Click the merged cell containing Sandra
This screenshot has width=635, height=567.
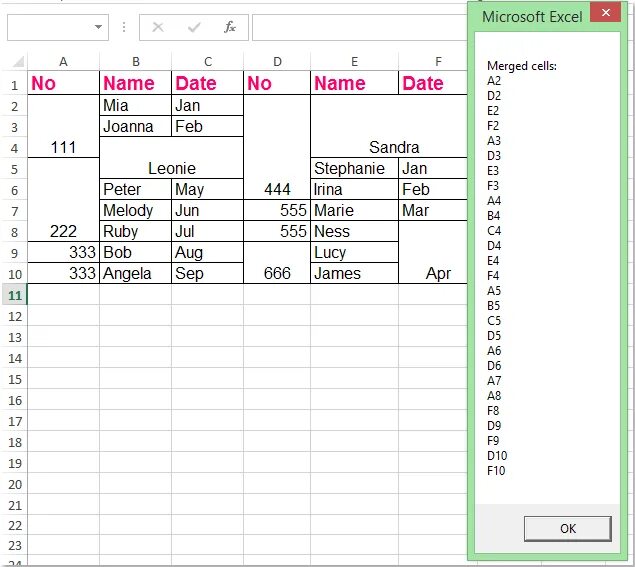[389, 126]
